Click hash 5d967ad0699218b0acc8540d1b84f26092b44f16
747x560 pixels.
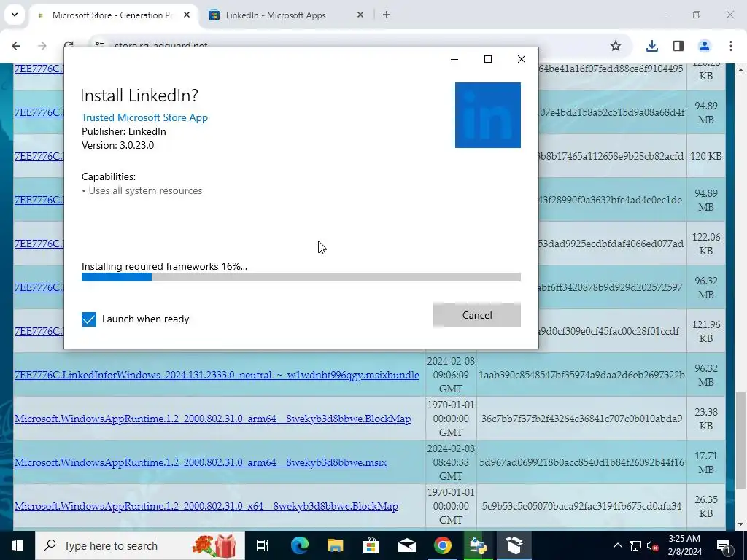coord(581,463)
